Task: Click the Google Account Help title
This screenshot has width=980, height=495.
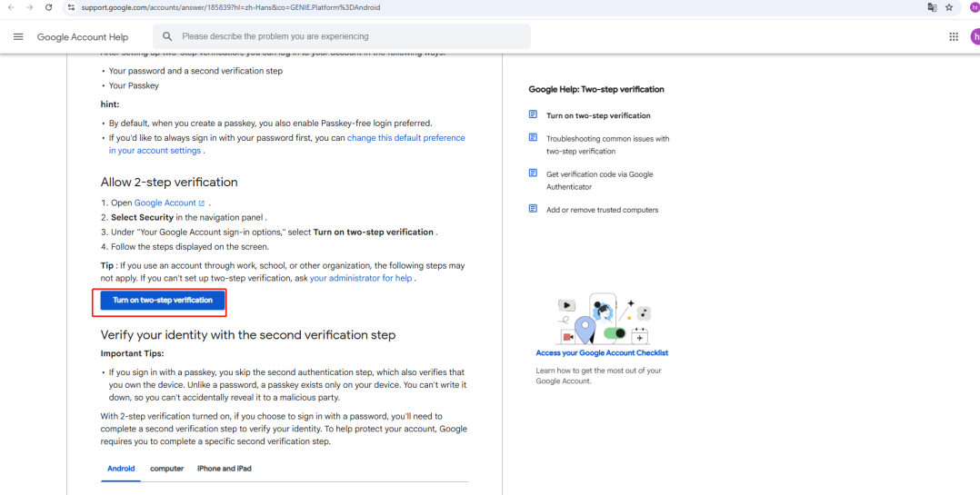Action: click(x=83, y=37)
